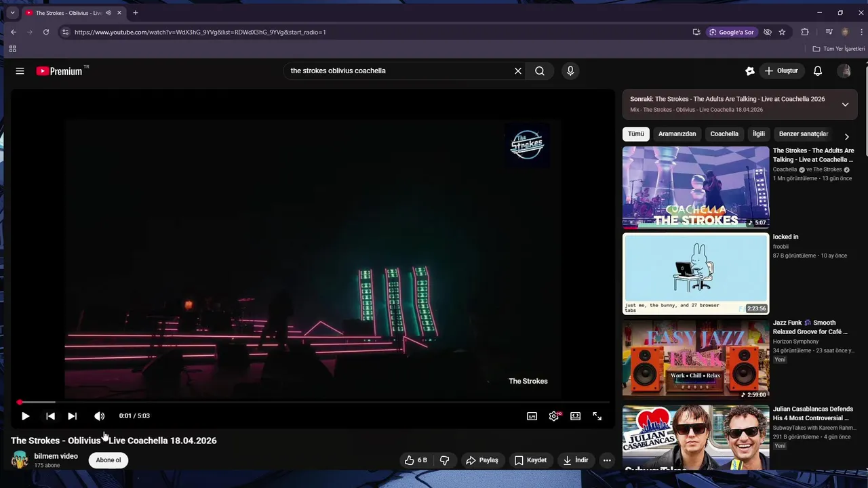The height and width of the screenshot is (488, 868).
Task: Focus the browser address bar
Action: [380, 32]
